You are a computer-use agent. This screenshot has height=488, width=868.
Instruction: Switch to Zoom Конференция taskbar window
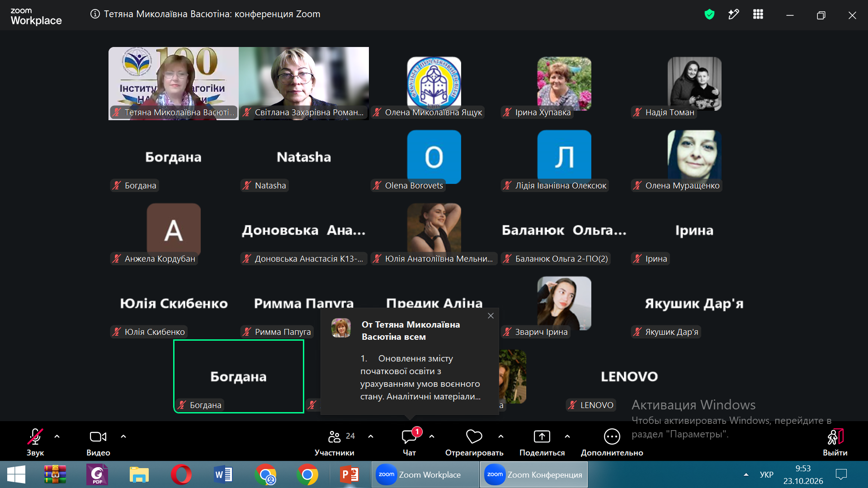(x=533, y=474)
